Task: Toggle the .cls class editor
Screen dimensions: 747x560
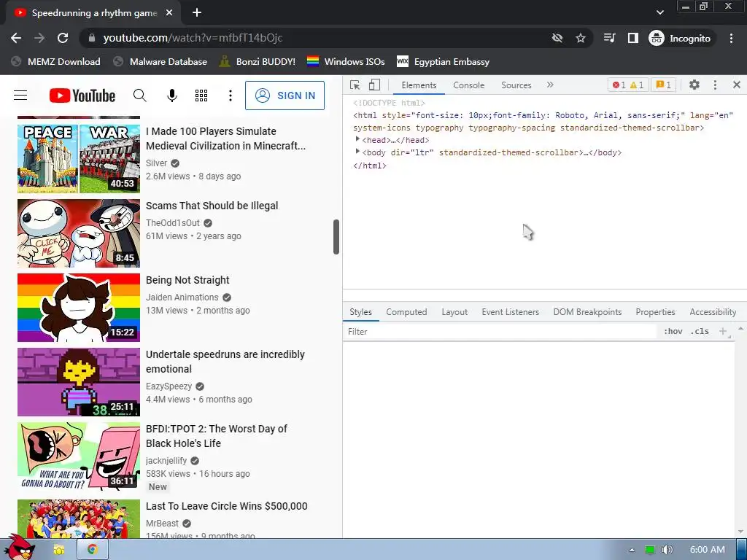Action: click(700, 332)
